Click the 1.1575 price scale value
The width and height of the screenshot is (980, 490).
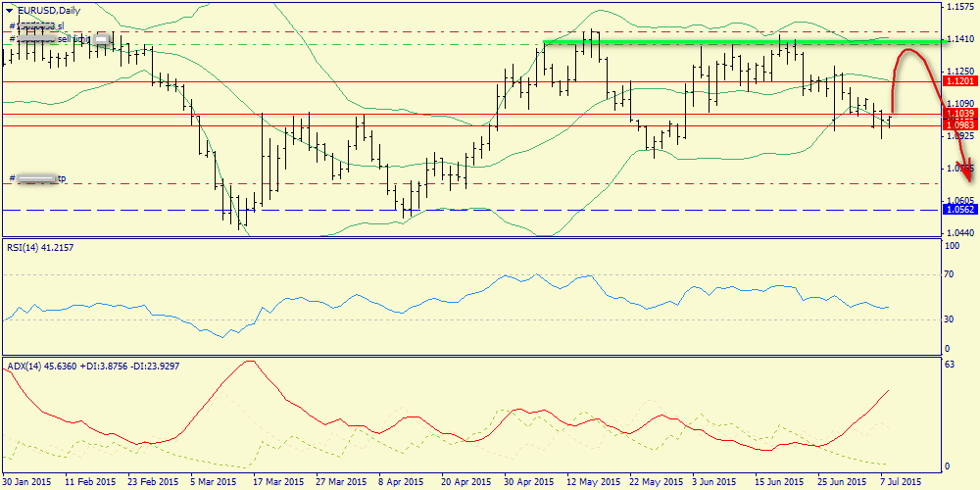coord(960,6)
